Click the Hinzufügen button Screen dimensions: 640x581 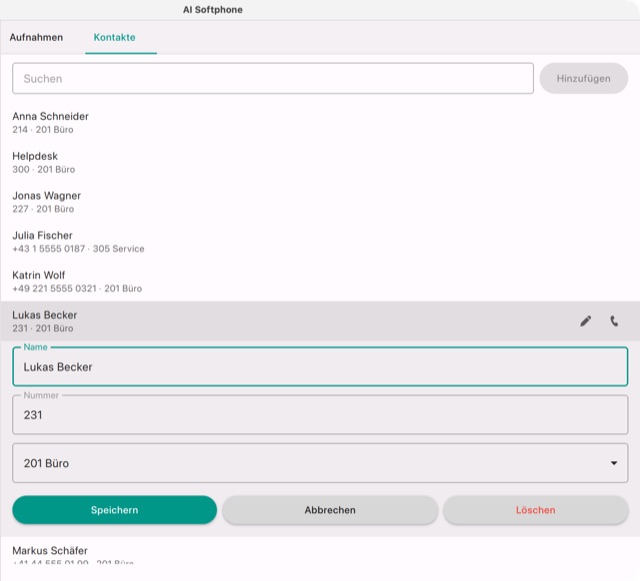(x=583, y=78)
